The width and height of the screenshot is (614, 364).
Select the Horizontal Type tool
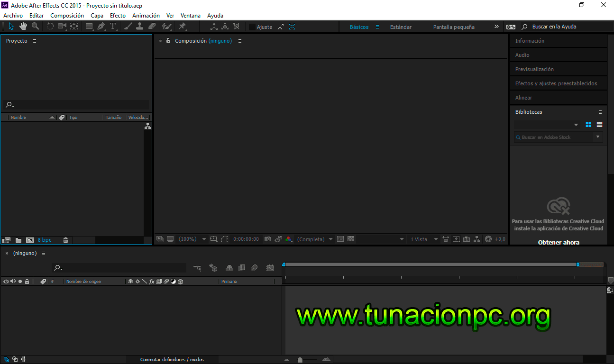point(113,27)
